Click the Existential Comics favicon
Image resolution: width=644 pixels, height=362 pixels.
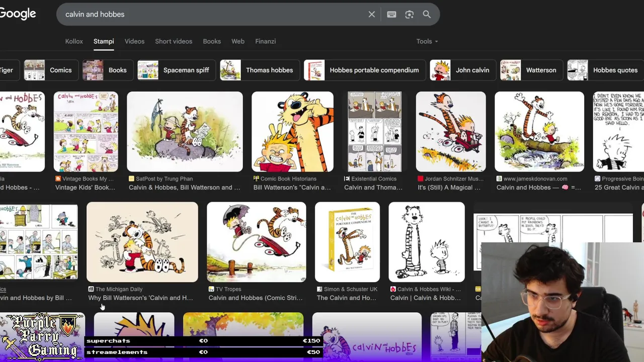pyautogui.click(x=347, y=178)
